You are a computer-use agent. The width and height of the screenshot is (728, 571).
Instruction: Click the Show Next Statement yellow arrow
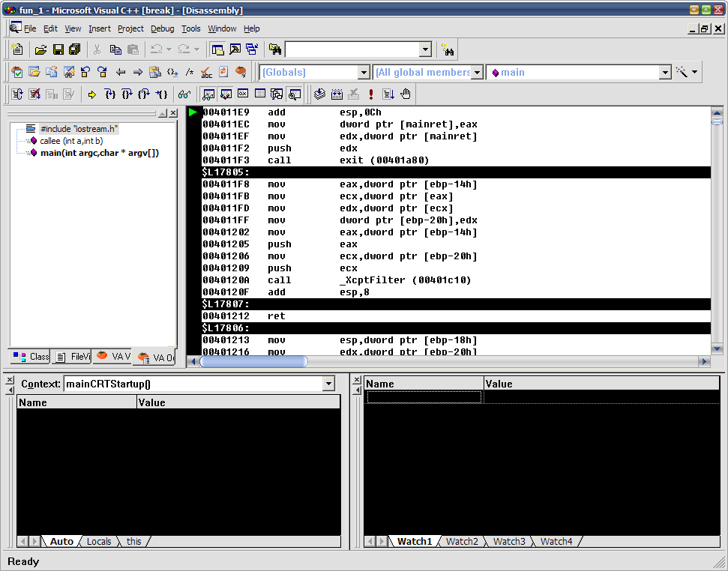click(91, 94)
